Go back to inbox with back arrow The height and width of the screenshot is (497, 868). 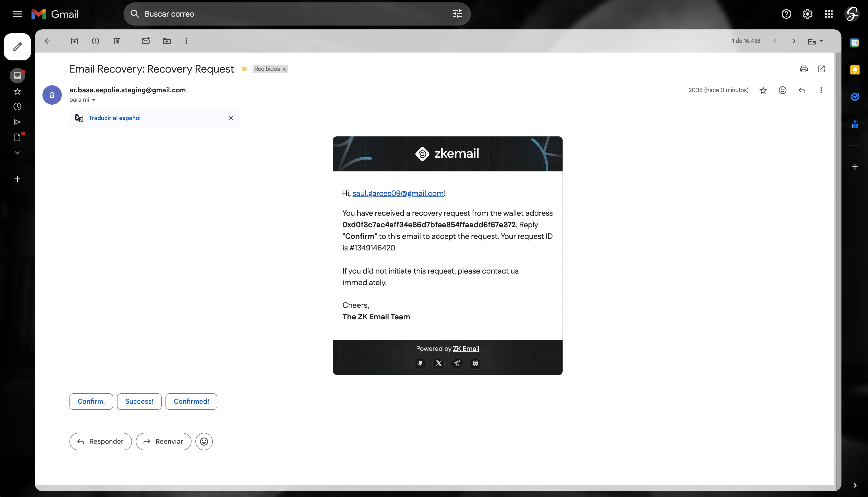(x=48, y=41)
